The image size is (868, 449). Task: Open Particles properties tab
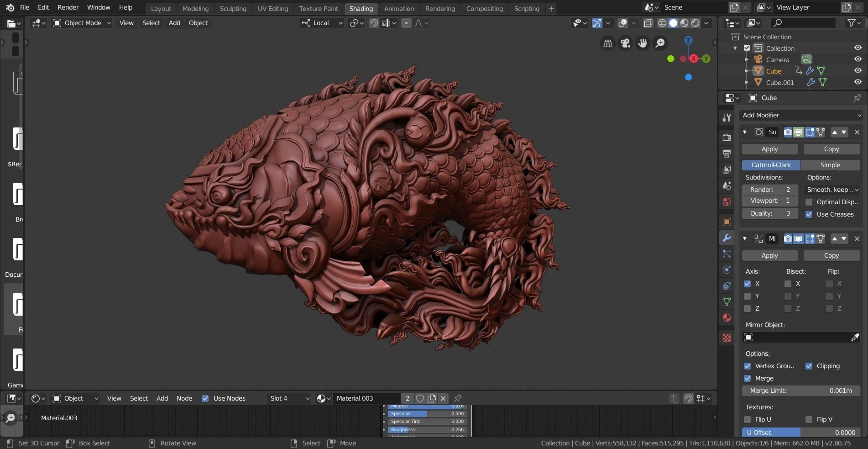(x=727, y=254)
